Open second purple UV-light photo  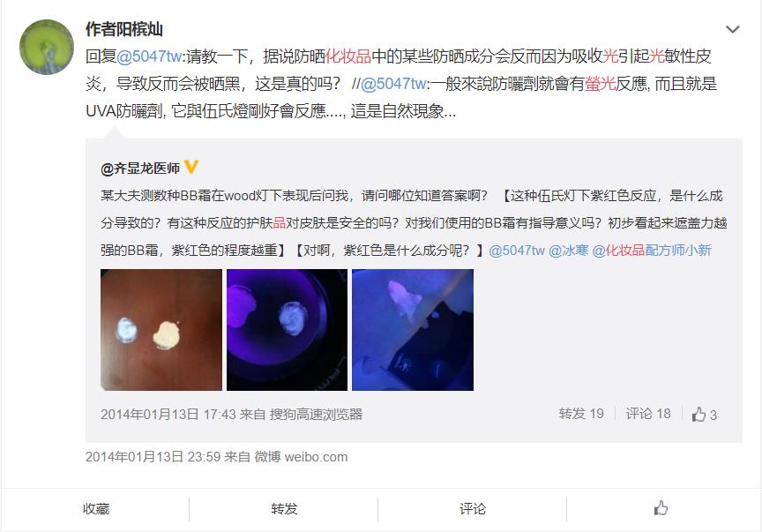(x=288, y=330)
